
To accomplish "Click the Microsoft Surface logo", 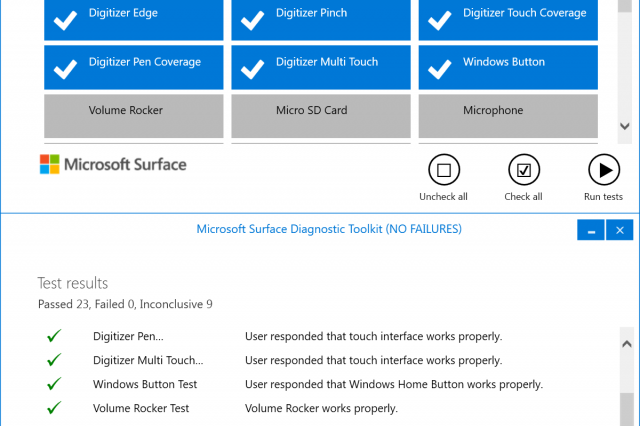I will tap(113, 164).
